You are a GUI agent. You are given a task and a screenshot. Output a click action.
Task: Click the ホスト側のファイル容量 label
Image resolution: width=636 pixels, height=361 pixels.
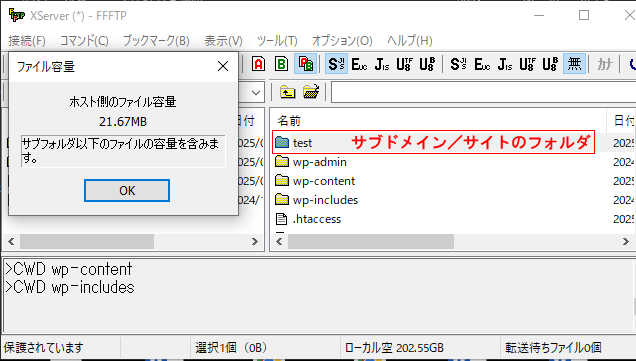[x=122, y=101]
